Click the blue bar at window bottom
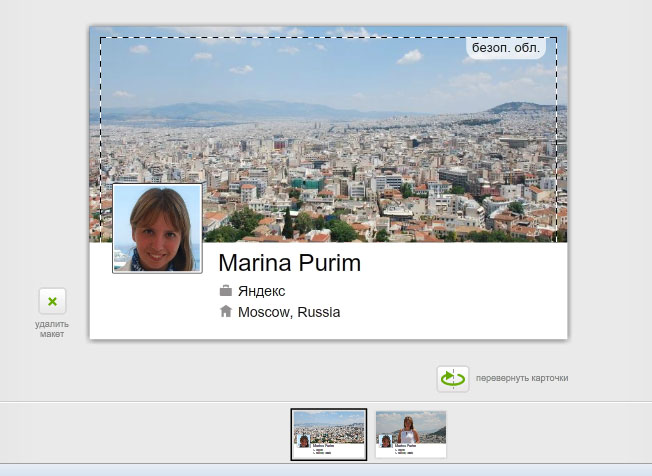This screenshot has height=476, width=652. [x=326, y=469]
